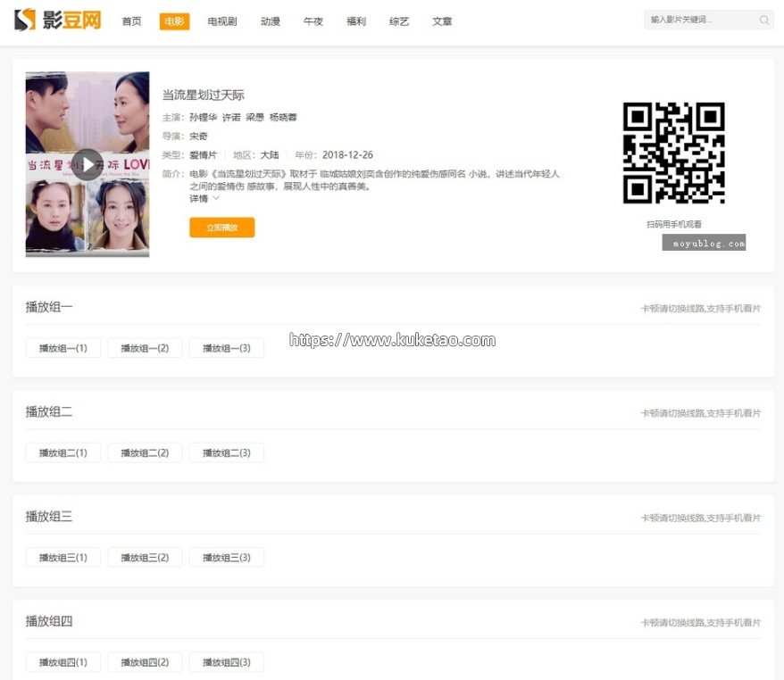Play episode 播放组四(3)
Screen dimensions: 784x680
(x=227, y=662)
